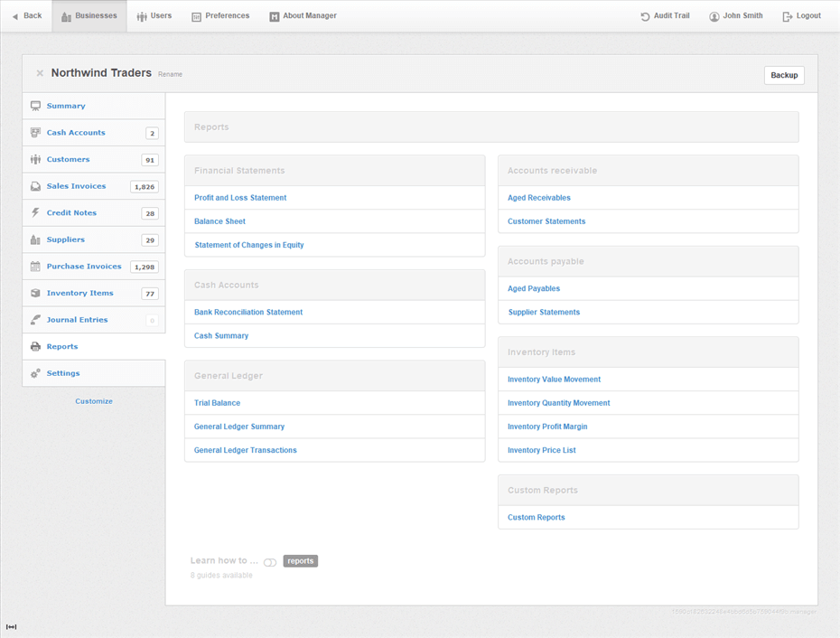View the Customers section
The width and height of the screenshot is (840, 638).
pos(67,159)
